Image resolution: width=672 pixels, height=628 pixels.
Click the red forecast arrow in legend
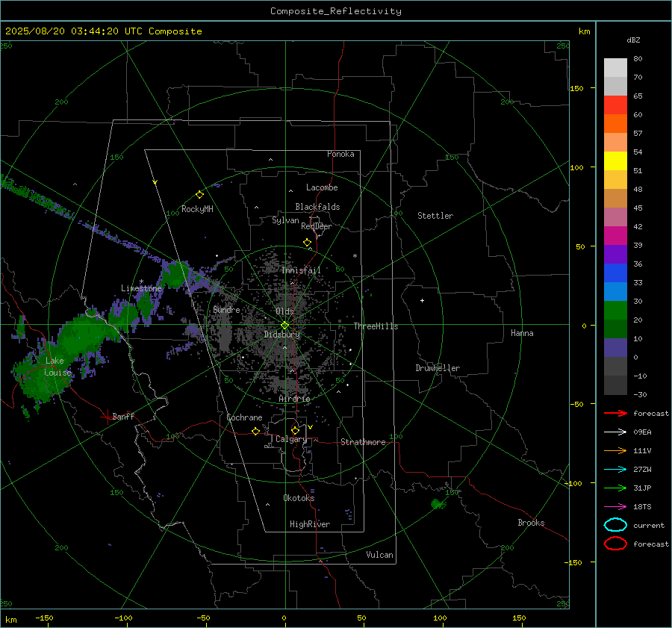pyautogui.click(x=615, y=413)
